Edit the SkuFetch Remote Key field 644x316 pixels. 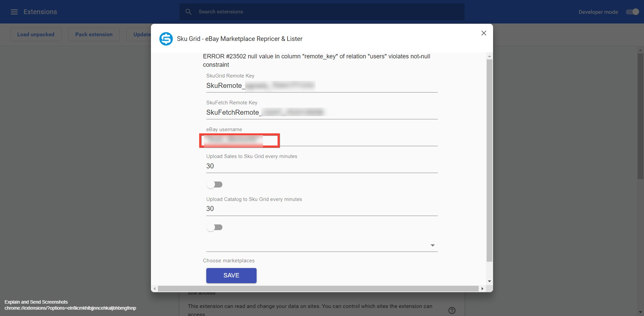(322, 113)
